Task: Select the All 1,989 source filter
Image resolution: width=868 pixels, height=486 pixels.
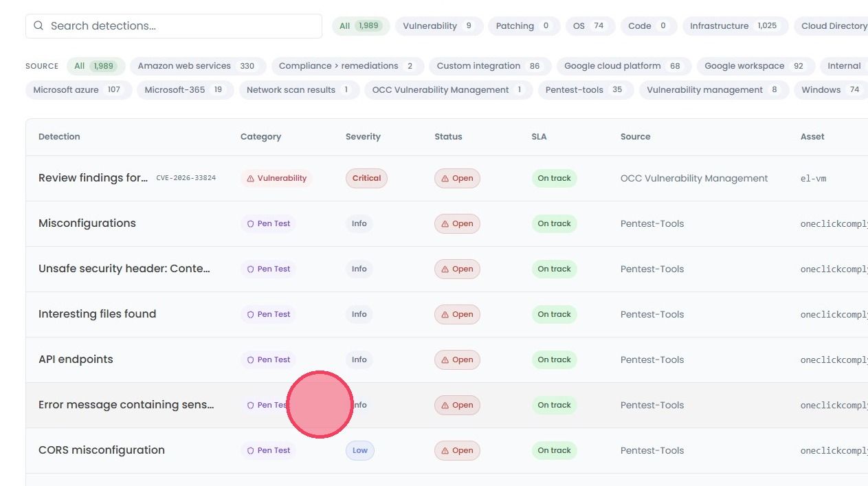Action: coord(96,66)
